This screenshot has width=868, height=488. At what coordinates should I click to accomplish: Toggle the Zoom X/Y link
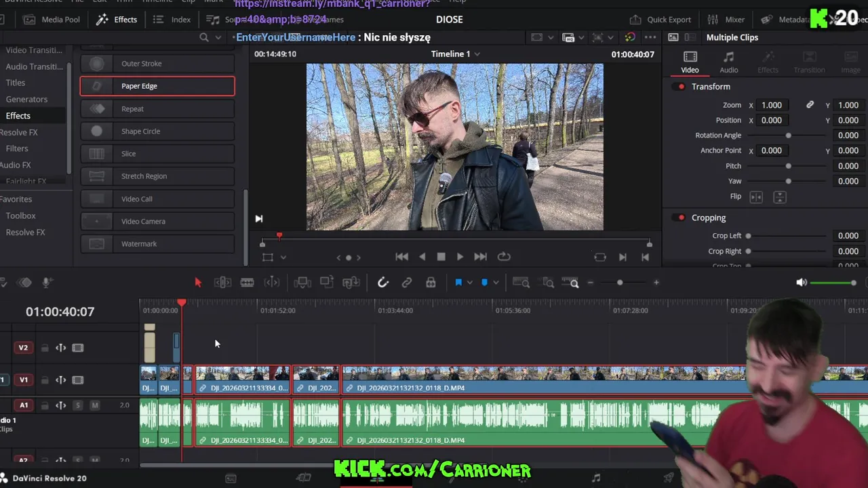(810, 105)
